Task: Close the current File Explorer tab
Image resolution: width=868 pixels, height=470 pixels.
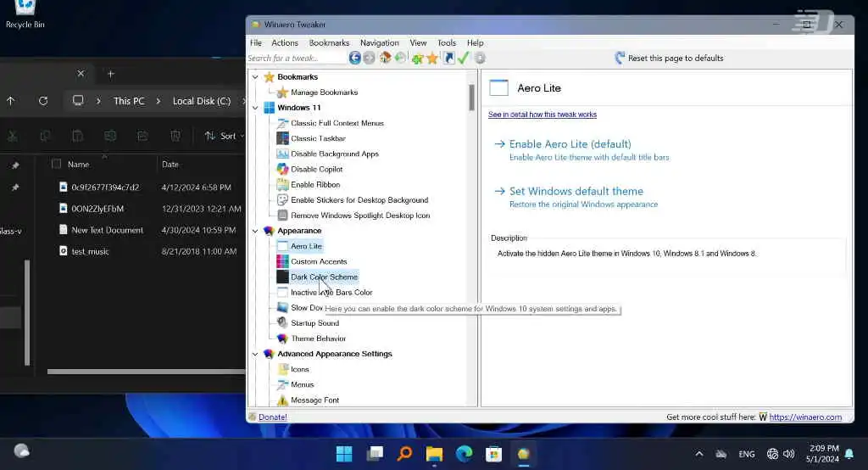Action: [81, 73]
